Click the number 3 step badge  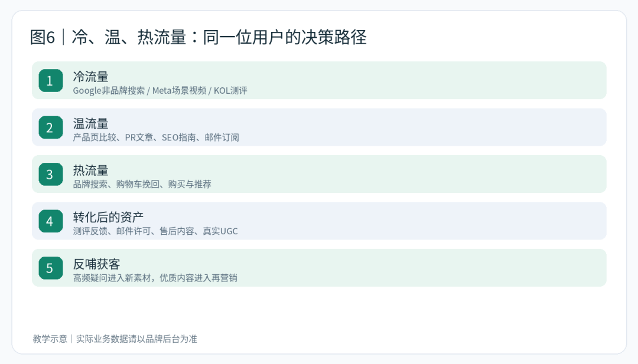pos(51,174)
